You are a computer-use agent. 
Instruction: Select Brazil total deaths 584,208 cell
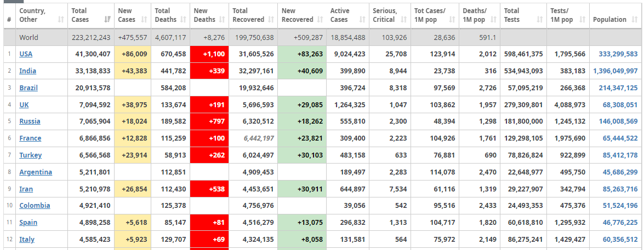coord(170,88)
